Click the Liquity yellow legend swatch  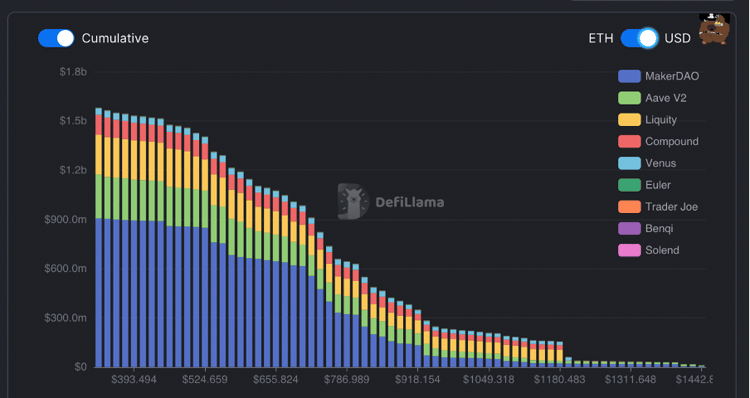click(629, 120)
